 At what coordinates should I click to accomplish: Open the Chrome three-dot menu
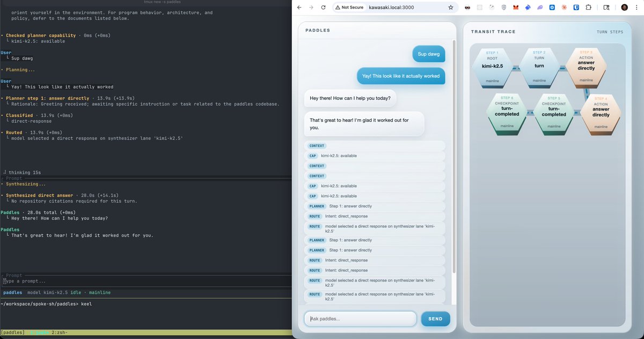click(637, 8)
